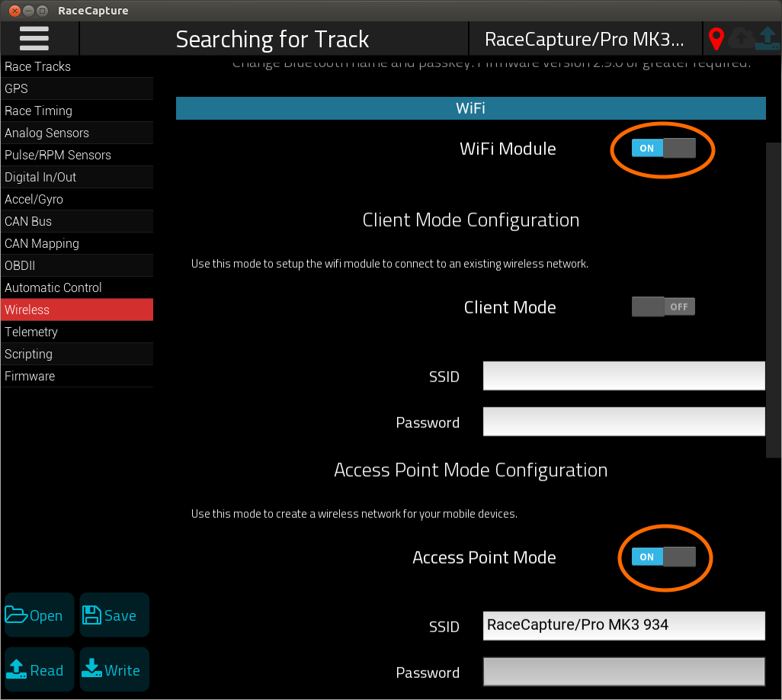Screen dimensions: 782x700
Task: Select the Telemetry sidebar item
Action: pyautogui.click(x=77, y=332)
